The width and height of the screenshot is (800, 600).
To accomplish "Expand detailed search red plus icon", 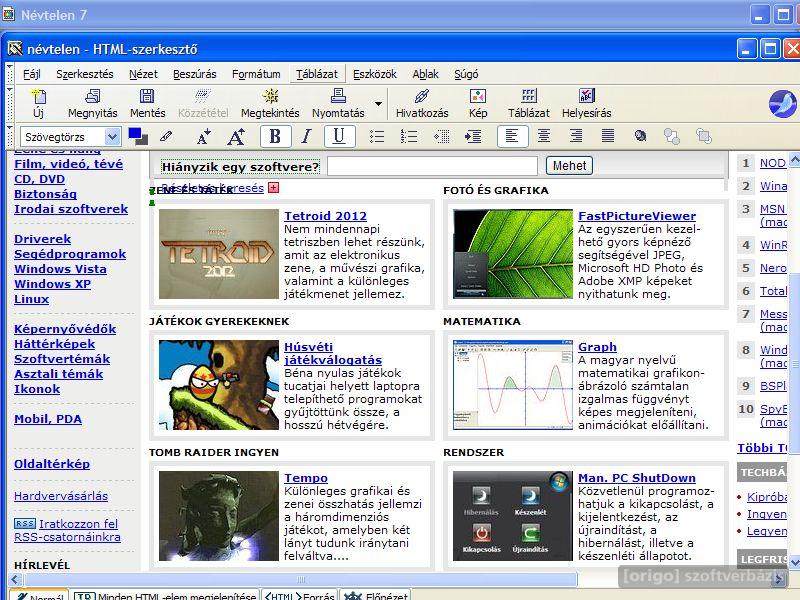I will click(x=274, y=188).
